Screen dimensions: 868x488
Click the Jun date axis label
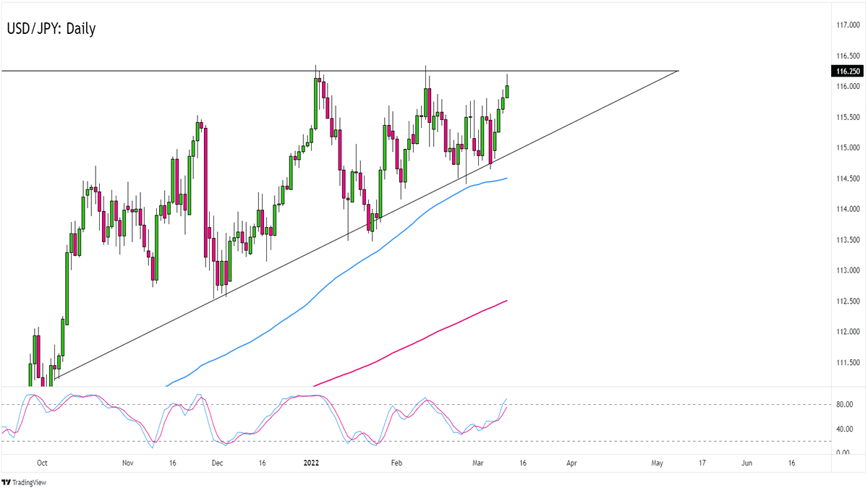pos(747,463)
